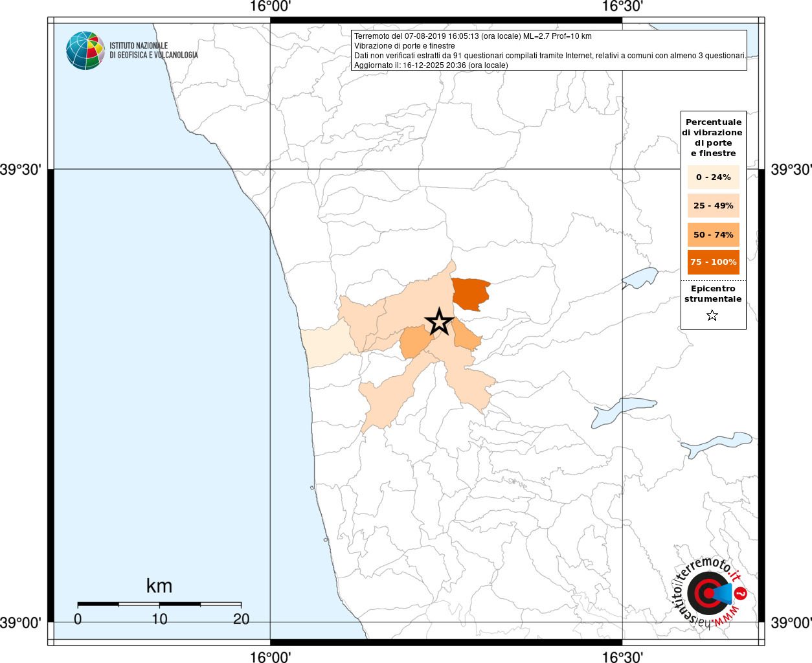
Task: Select the 75 - 100% legend swatch
Action: pyautogui.click(x=713, y=262)
